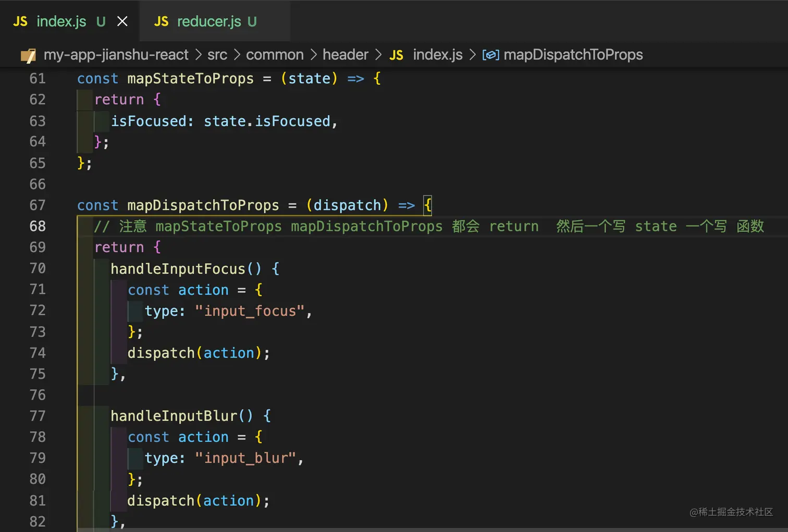Screen dimensions: 788x532
Task: Select line number 72 in the gutter
Action: click(x=38, y=311)
